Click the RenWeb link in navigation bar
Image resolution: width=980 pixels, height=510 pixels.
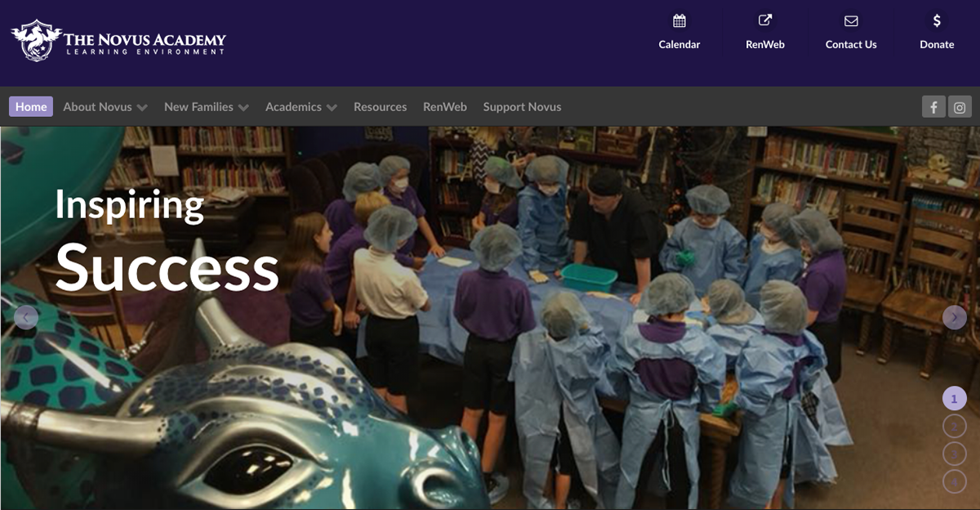445,107
